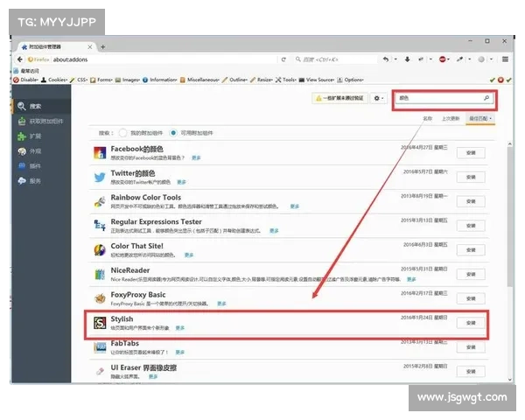Open the gear tools dropdown
The width and height of the screenshot is (525, 420).
pyautogui.click(x=379, y=98)
